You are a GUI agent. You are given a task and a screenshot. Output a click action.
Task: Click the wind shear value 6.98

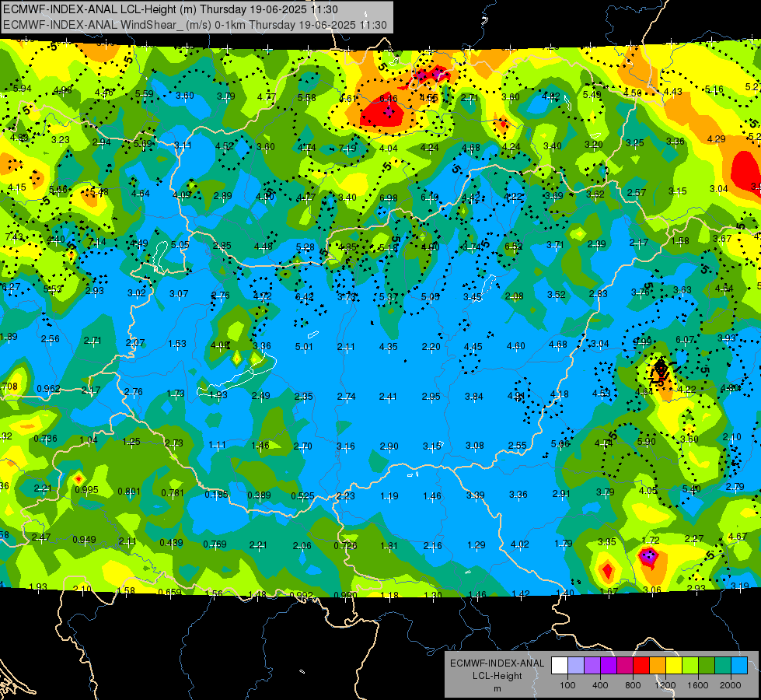[x=388, y=198]
